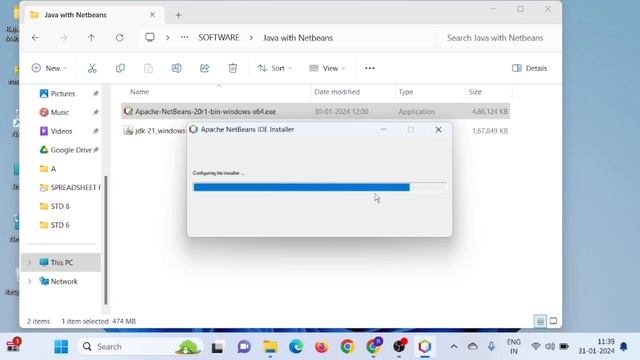Image resolution: width=640 pixels, height=360 pixels.
Task: Open the View dropdown menu
Action: pos(327,68)
